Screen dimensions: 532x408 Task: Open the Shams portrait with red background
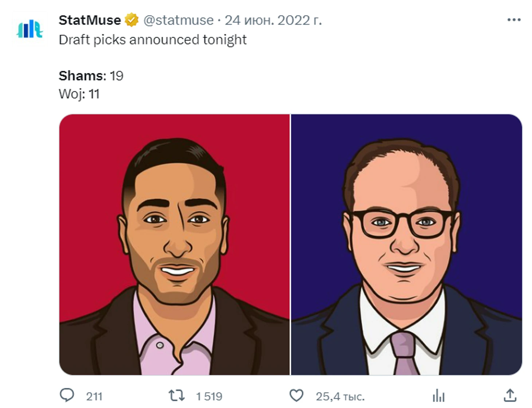coord(175,244)
